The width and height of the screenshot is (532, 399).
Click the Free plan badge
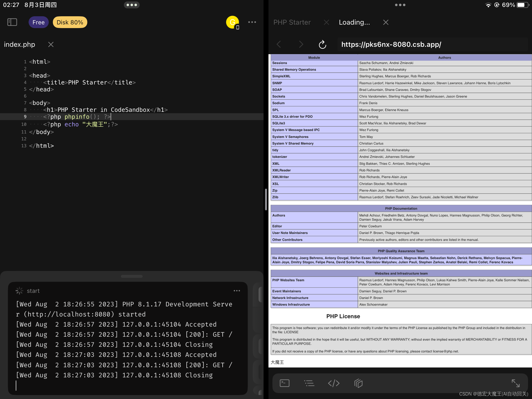[x=38, y=22]
